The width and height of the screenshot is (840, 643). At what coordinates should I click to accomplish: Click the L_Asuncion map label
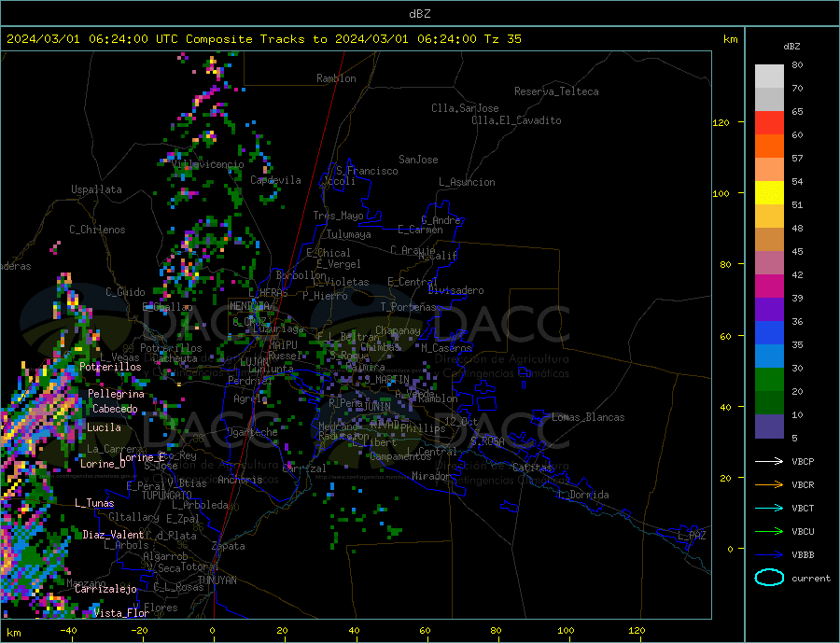click(467, 182)
